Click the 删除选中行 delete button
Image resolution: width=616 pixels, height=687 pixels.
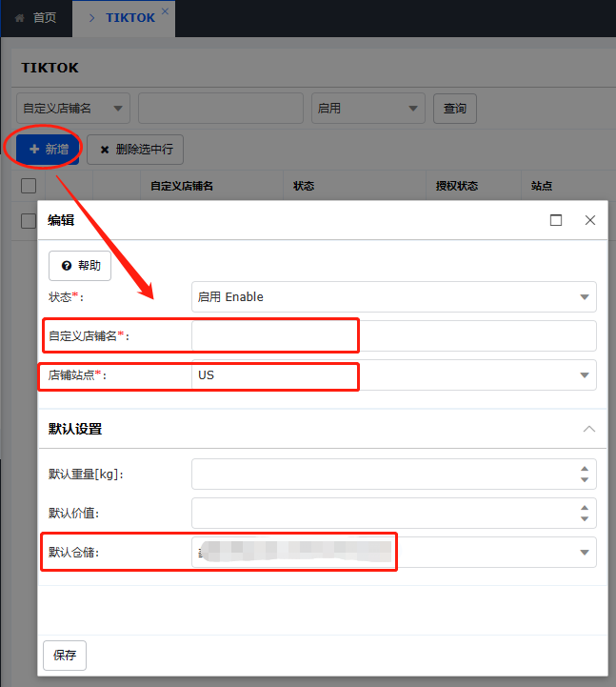(x=135, y=150)
